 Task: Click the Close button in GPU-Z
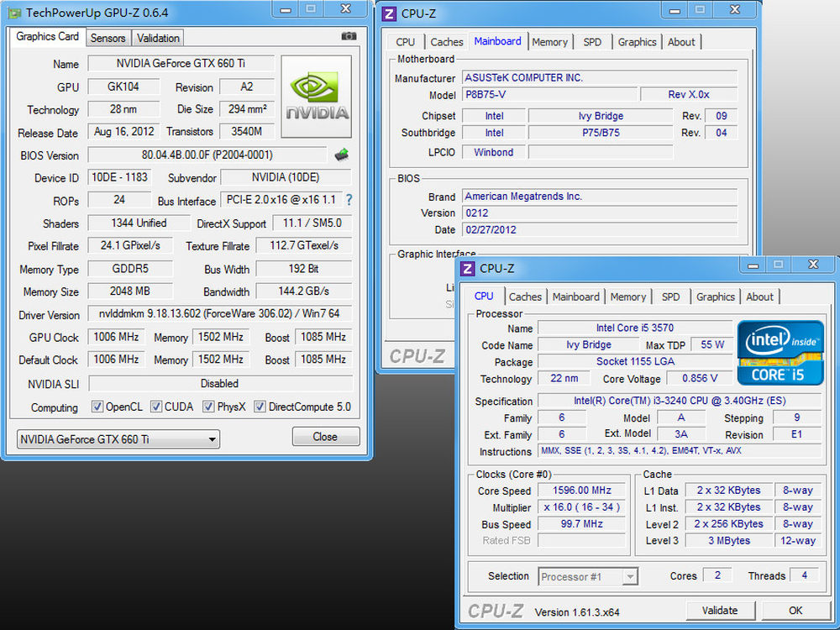(x=325, y=437)
